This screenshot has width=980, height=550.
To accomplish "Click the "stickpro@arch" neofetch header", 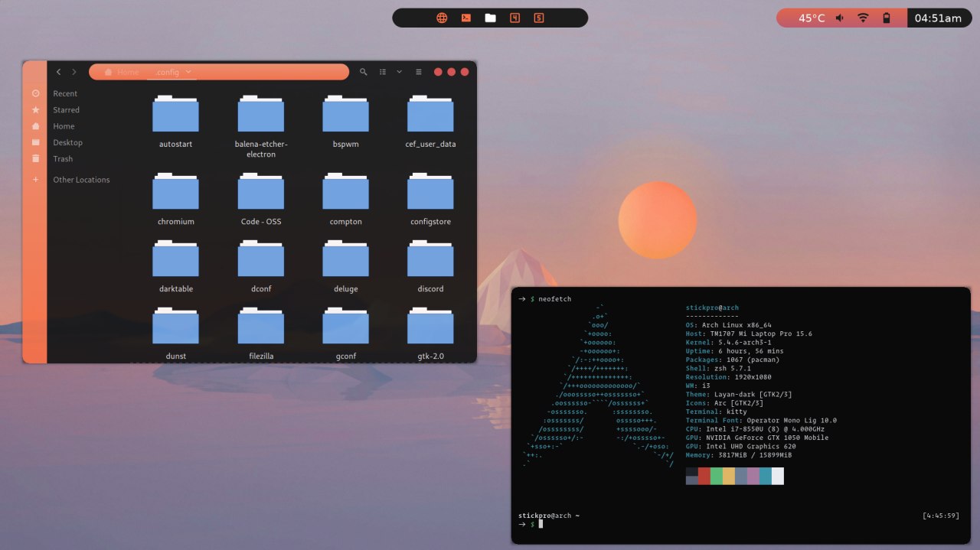I will click(712, 308).
